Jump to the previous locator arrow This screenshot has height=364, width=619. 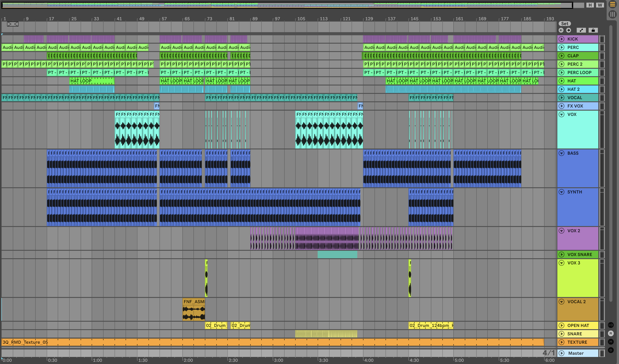[561, 30]
